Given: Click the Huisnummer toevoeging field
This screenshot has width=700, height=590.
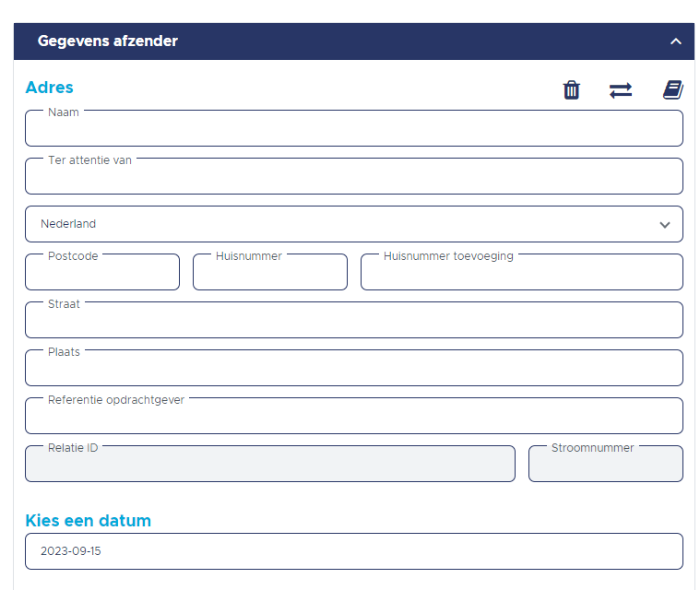Looking at the screenshot, I should click(522, 272).
